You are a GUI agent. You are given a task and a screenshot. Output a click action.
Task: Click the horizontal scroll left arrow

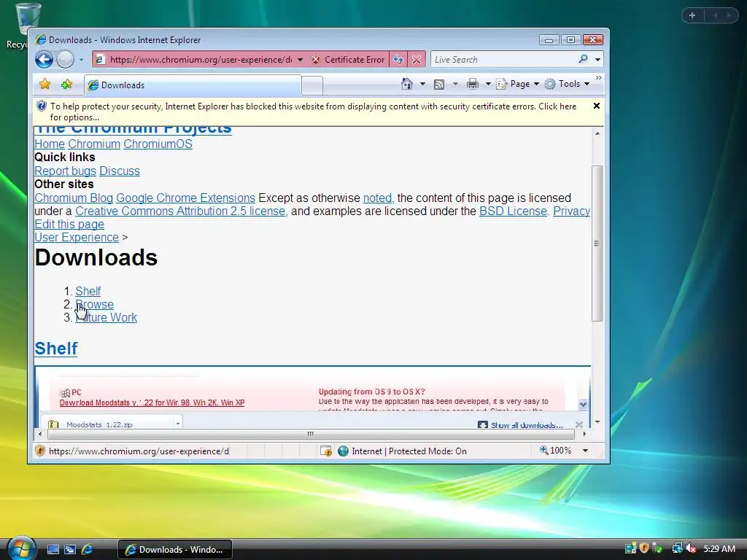click(40, 434)
